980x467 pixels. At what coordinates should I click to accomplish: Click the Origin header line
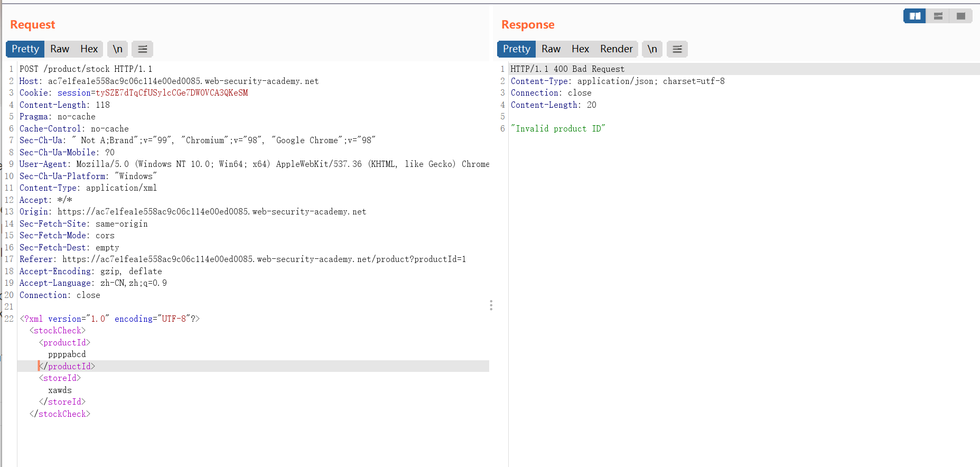click(193, 212)
